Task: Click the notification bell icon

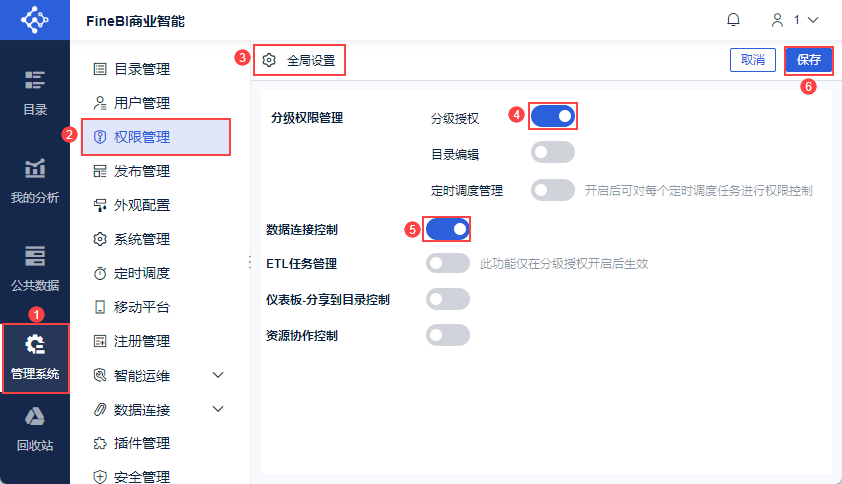Action: (x=734, y=20)
